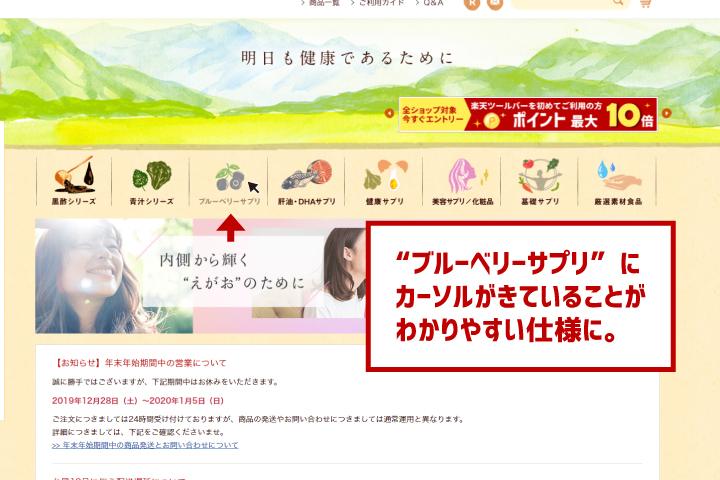The height and width of the screenshot is (480, 720).
Task: Select the 青汁シリーズ leaf icon
Action: point(153,177)
